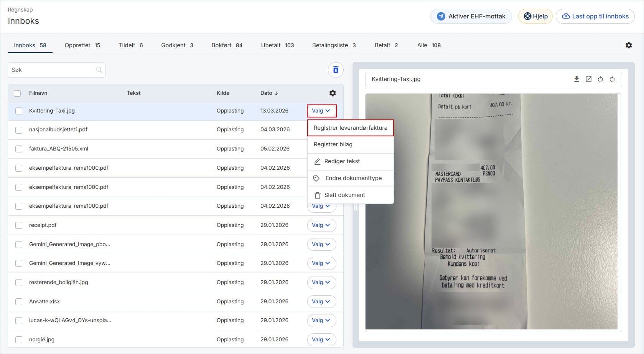Rotate the preview clockwise
Screen dimensions: 644x354
click(612, 79)
